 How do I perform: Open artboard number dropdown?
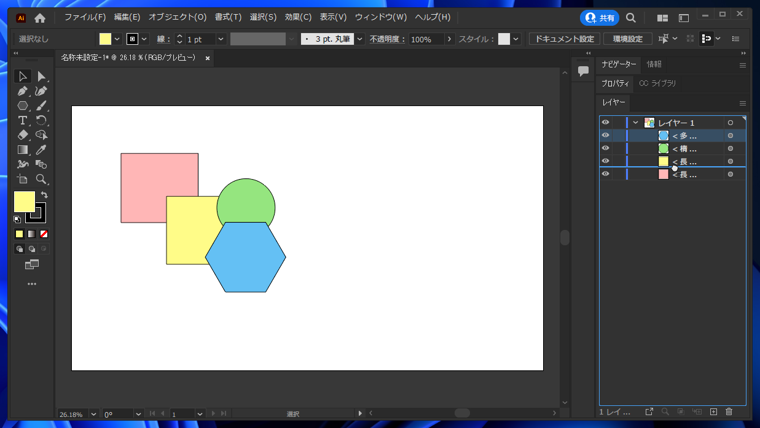(x=200, y=414)
